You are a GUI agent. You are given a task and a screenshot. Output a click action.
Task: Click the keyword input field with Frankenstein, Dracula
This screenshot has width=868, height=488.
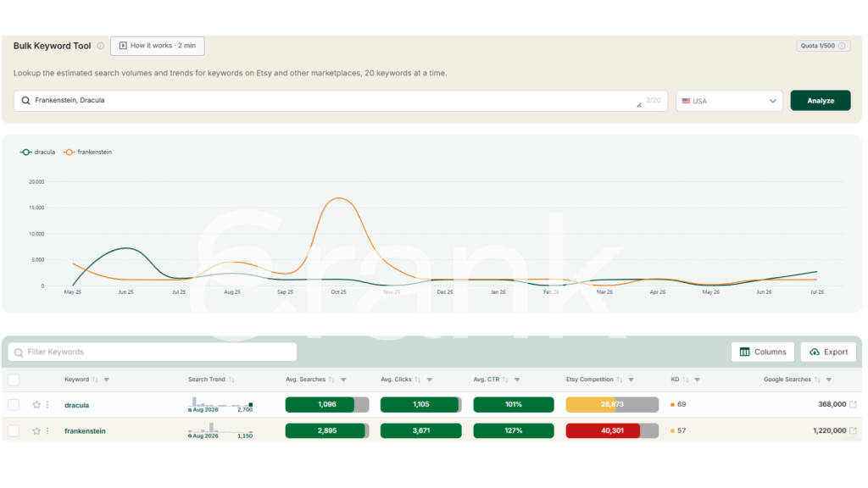[341, 102]
